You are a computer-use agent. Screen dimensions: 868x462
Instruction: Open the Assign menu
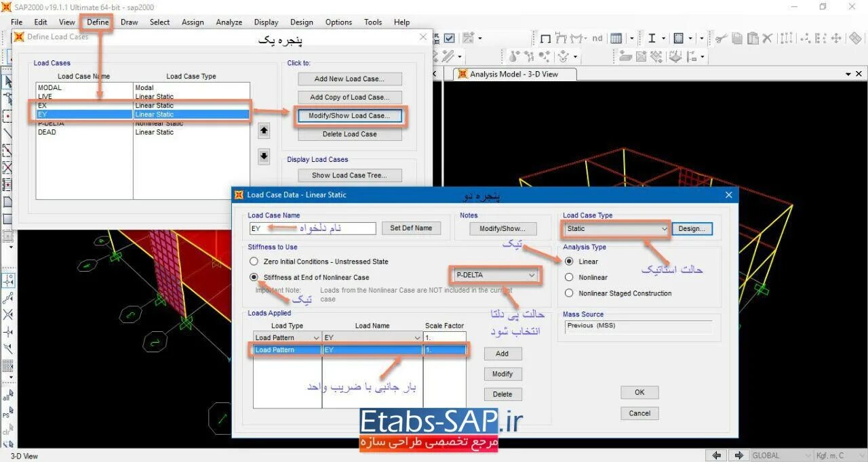tap(193, 22)
